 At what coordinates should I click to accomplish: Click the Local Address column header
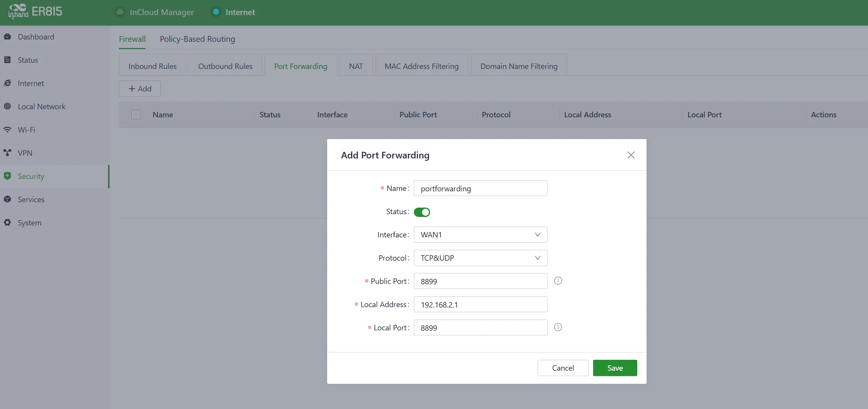click(587, 115)
